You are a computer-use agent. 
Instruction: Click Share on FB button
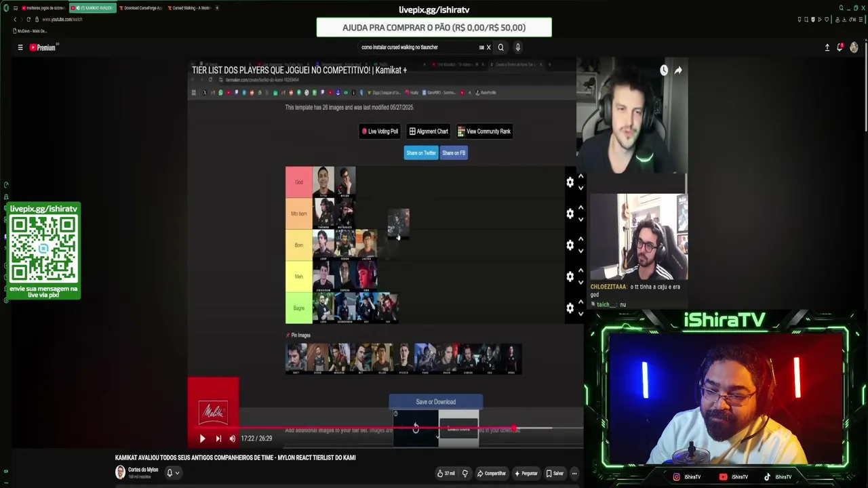pos(454,153)
